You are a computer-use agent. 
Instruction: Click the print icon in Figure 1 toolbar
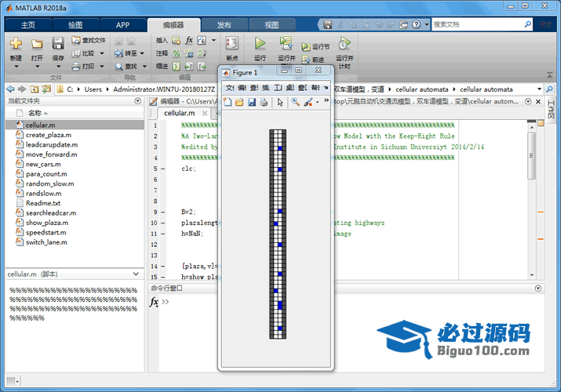coord(264,102)
